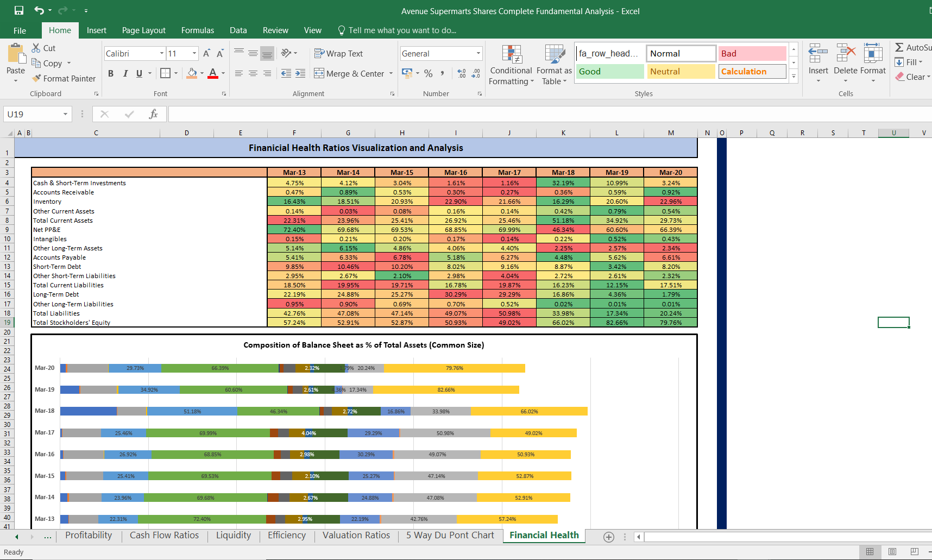Expand the font color dropdown arrow
932x560 pixels.
[223, 73]
